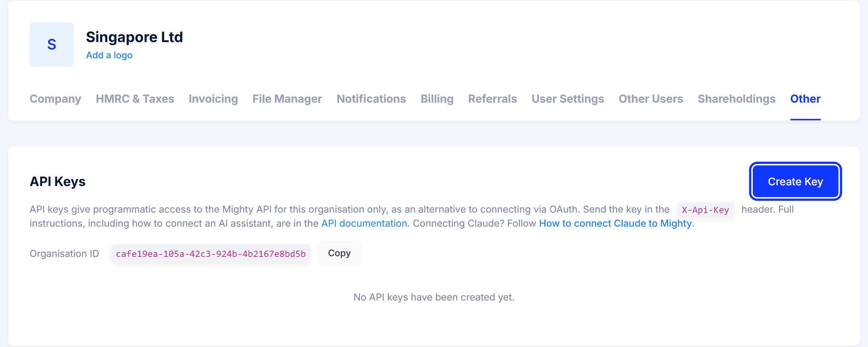Select the Other Users tab
This screenshot has width=868, height=347.
click(x=651, y=99)
